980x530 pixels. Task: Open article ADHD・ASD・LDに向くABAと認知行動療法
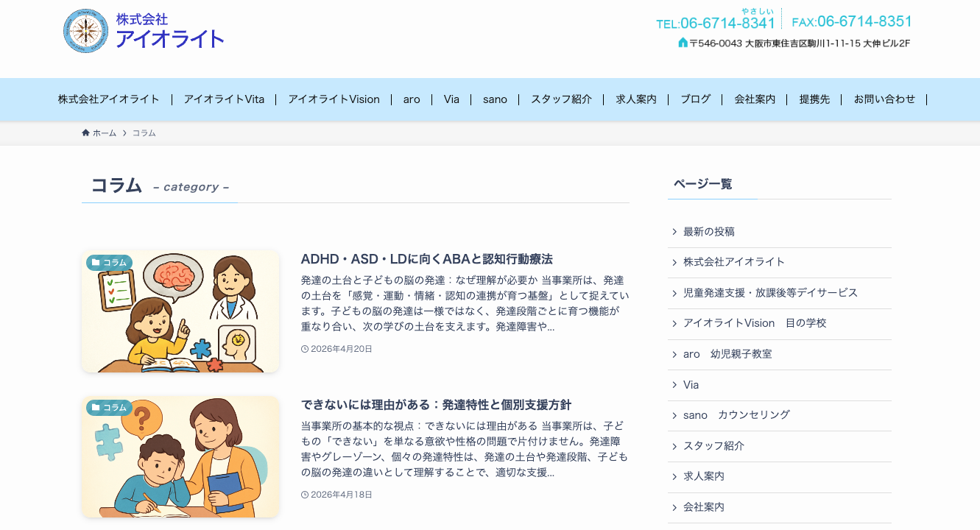click(427, 259)
